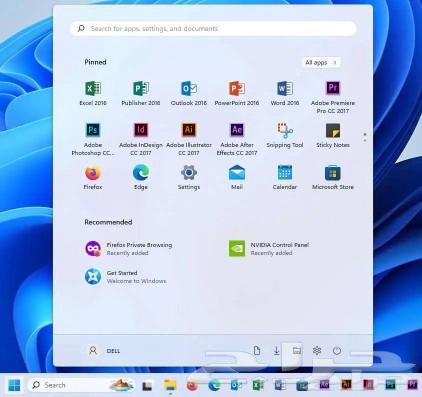Open Task View from the taskbar

click(147, 386)
